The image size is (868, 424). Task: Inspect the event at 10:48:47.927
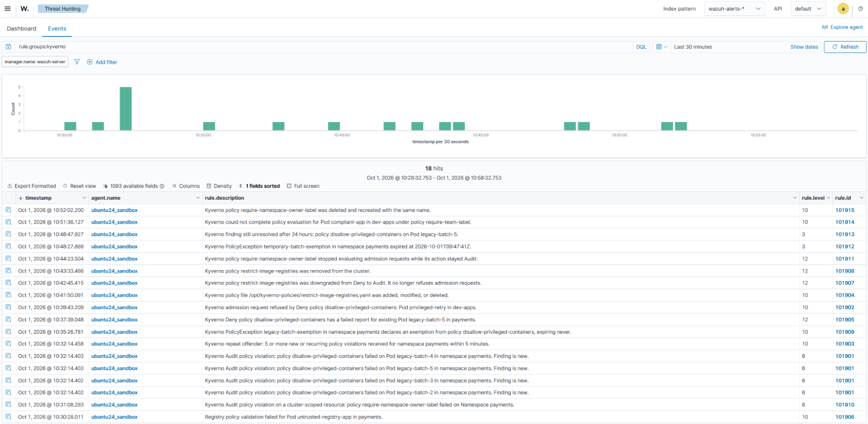click(8, 234)
